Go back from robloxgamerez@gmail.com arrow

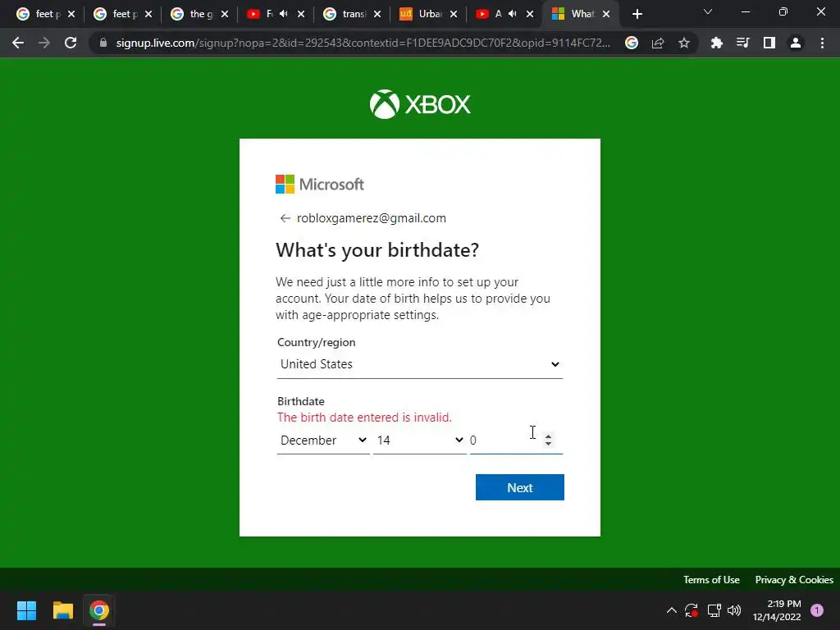pos(285,218)
